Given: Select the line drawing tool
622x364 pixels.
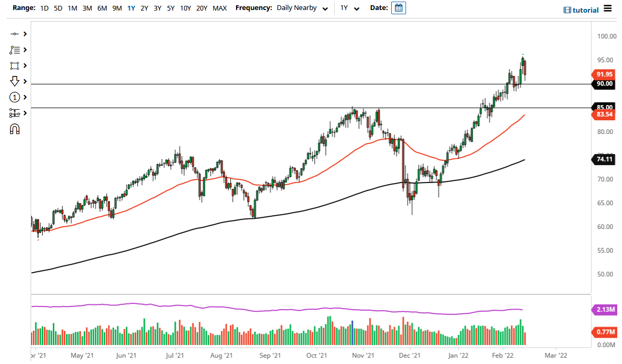Looking at the screenshot, I should [x=15, y=33].
